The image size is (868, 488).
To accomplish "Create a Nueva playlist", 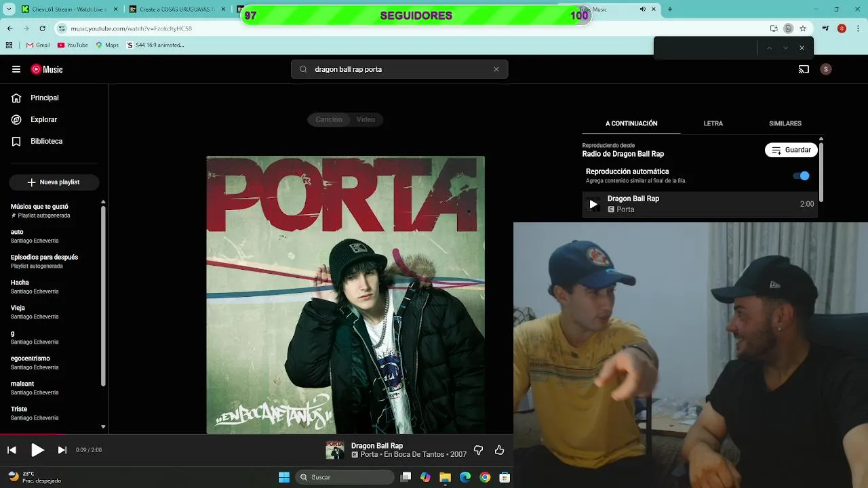I will coord(54,182).
